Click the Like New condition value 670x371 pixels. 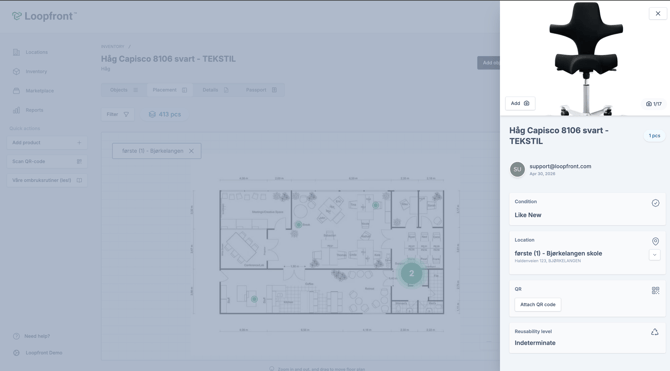click(x=528, y=215)
